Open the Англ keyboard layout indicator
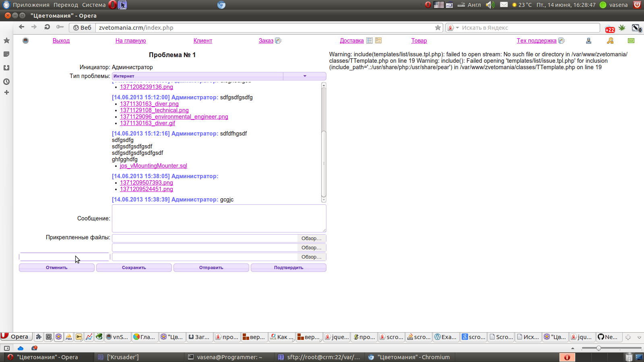644x362 pixels. [x=469, y=5]
